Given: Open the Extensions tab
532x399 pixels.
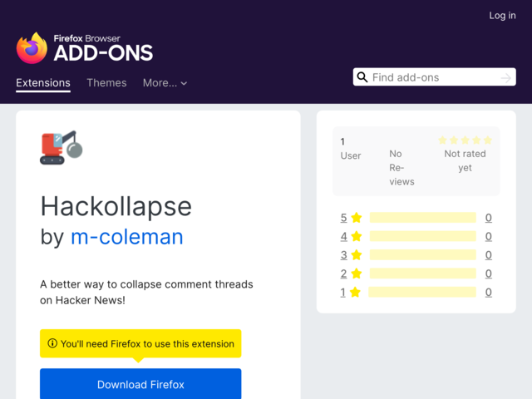Looking at the screenshot, I should 43,83.
